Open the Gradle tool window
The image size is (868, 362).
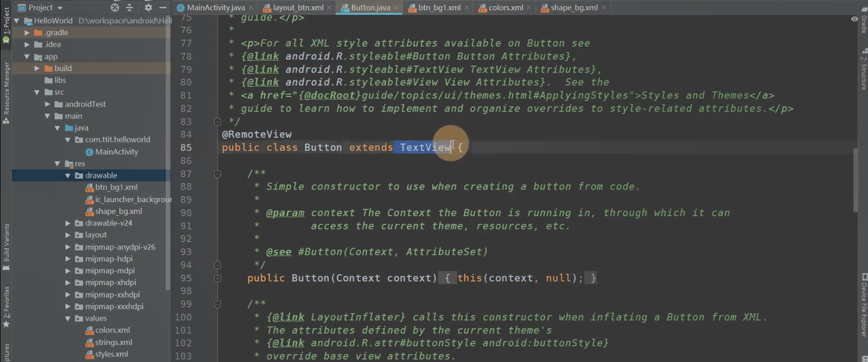(x=863, y=20)
